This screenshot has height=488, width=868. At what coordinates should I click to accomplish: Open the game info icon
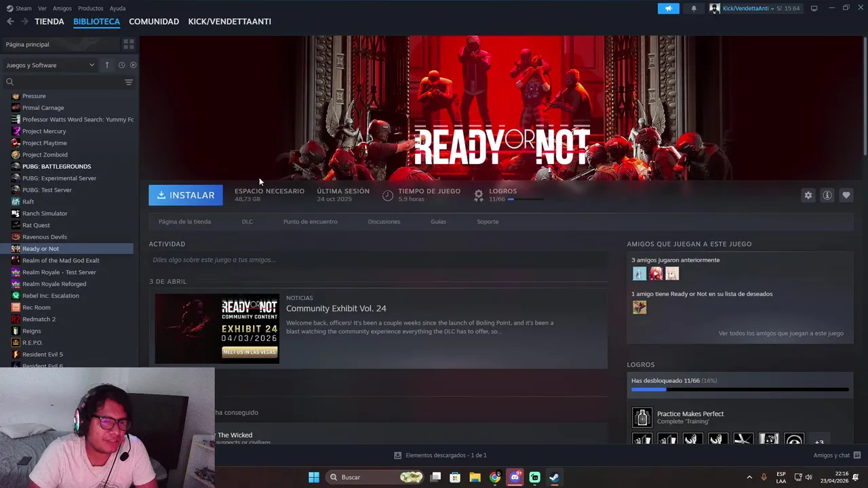(x=827, y=195)
